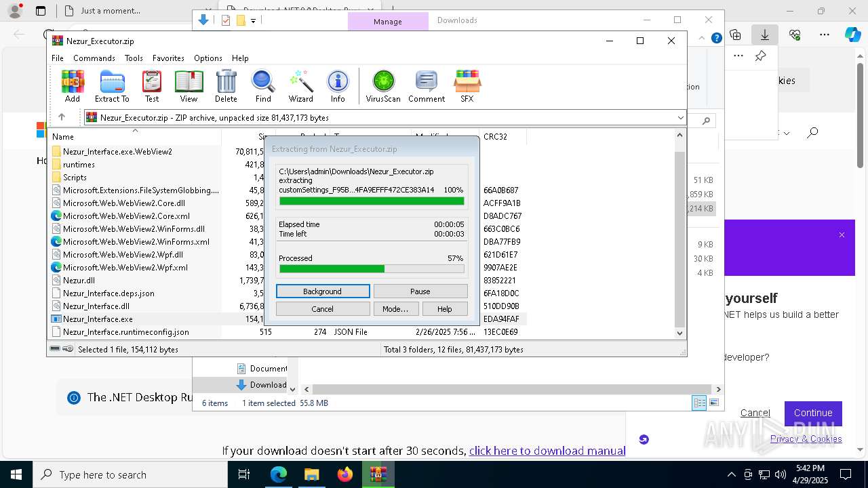Viewport: 868px width, 488px height.
Task: Click the View toolbar icon
Action: pos(189,86)
